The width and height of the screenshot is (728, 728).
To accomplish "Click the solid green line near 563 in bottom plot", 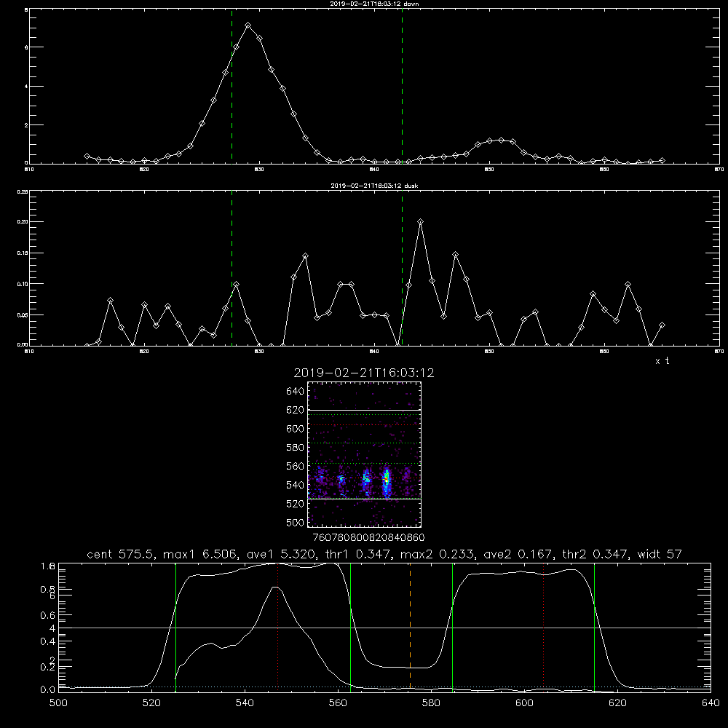I will [x=351, y=628].
